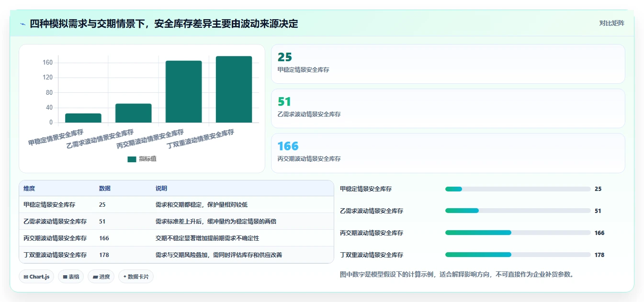Click the 甲稳定情景安全库存 progress bar
This screenshot has height=302, width=644.
(x=518, y=189)
